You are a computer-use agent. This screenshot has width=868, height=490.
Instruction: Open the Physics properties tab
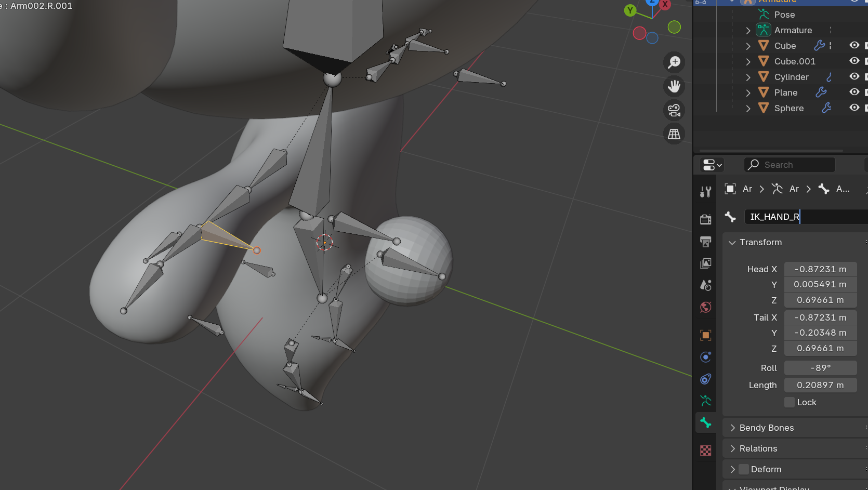tap(705, 357)
